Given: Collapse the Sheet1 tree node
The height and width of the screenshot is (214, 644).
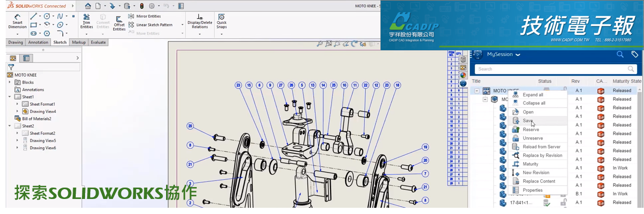Looking at the screenshot, I should [x=10, y=97].
